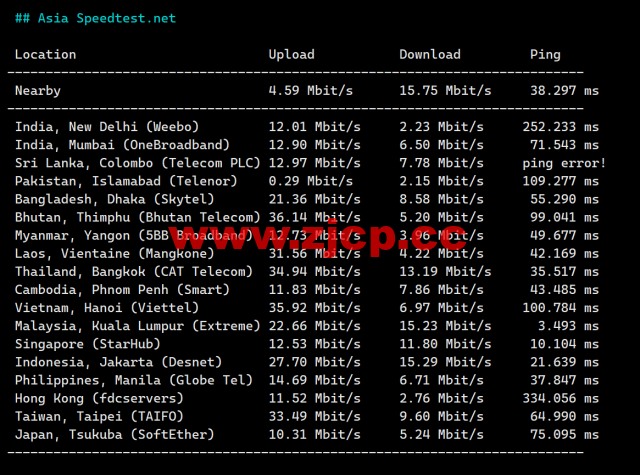Click Thimphu ping '99.041 ms'
The height and width of the screenshot is (475, 640).
tap(564, 217)
